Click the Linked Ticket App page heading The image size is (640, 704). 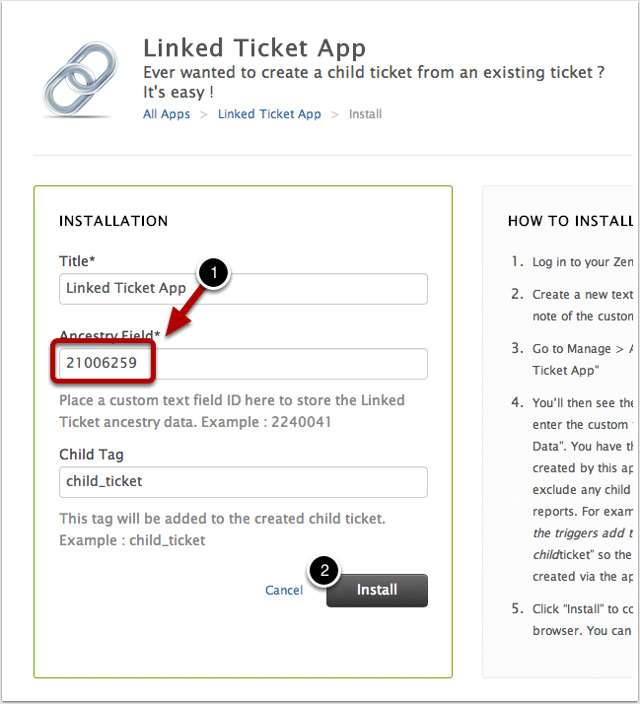pyautogui.click(x=254, y=48)
